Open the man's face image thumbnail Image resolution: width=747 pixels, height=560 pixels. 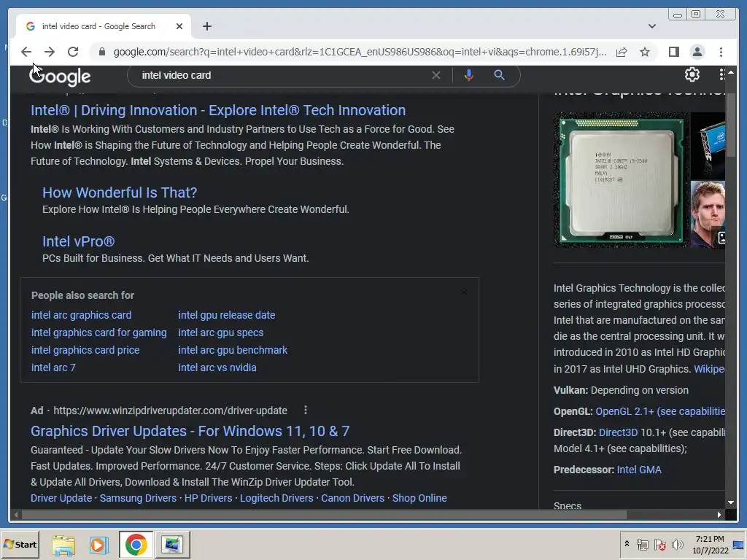[708, 214]
